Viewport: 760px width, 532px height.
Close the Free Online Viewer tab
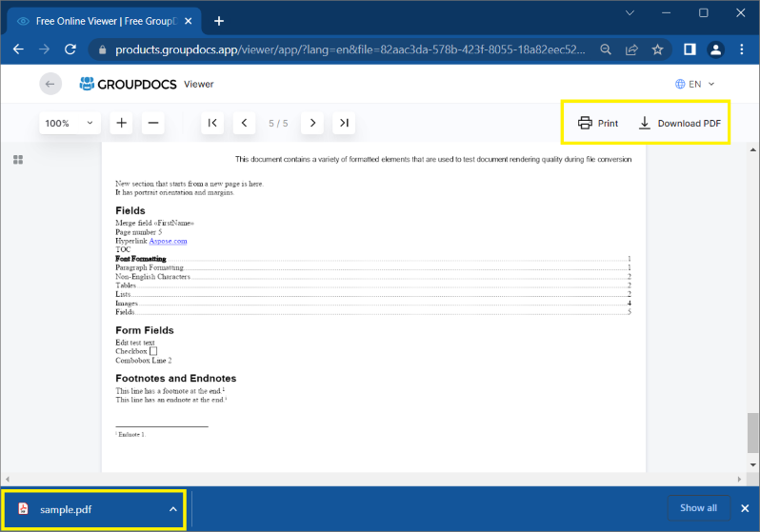[x=189, y=21]
